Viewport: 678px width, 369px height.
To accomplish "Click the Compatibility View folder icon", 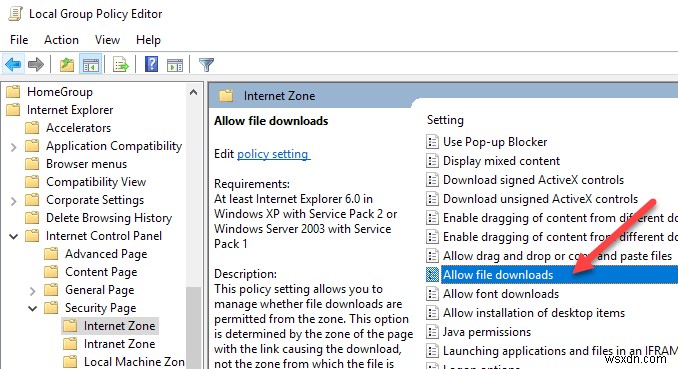I will click(x=32, y=182).
